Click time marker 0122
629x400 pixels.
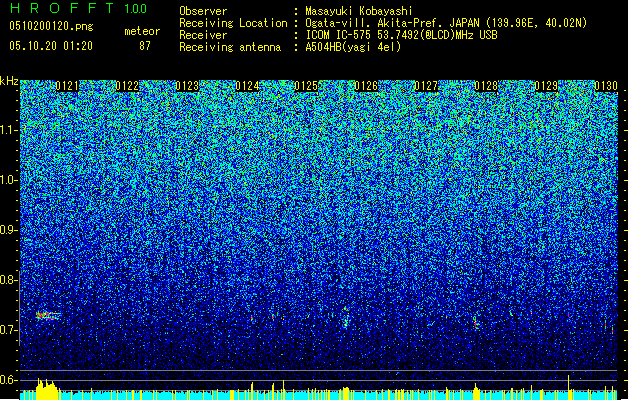pos(127,86)
